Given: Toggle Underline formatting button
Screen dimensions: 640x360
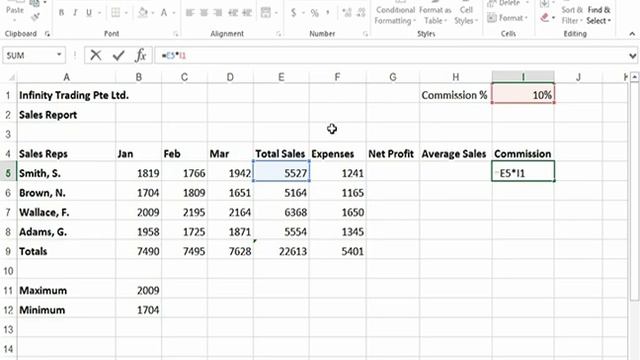Looking at the screenshot, I should point(89,13).
